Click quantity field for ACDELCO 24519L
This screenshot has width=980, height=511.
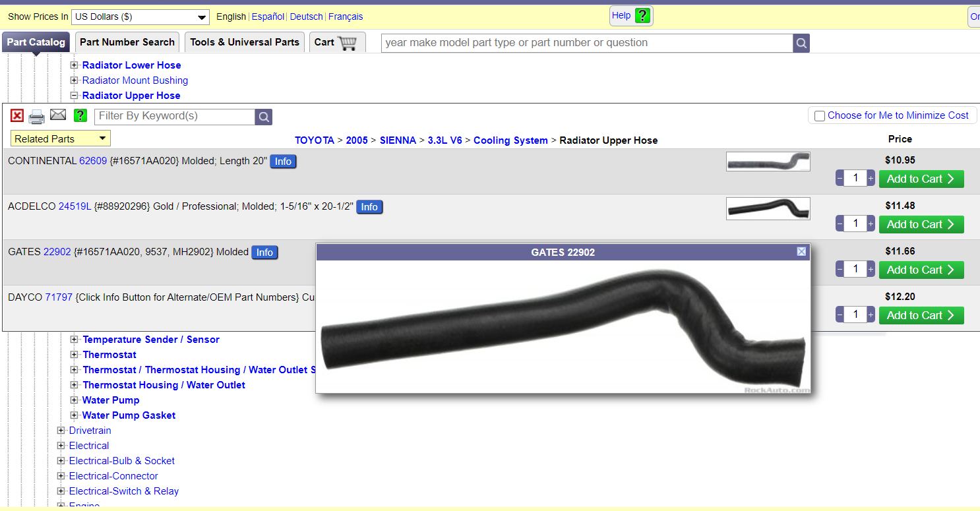[x=855, y=224]
